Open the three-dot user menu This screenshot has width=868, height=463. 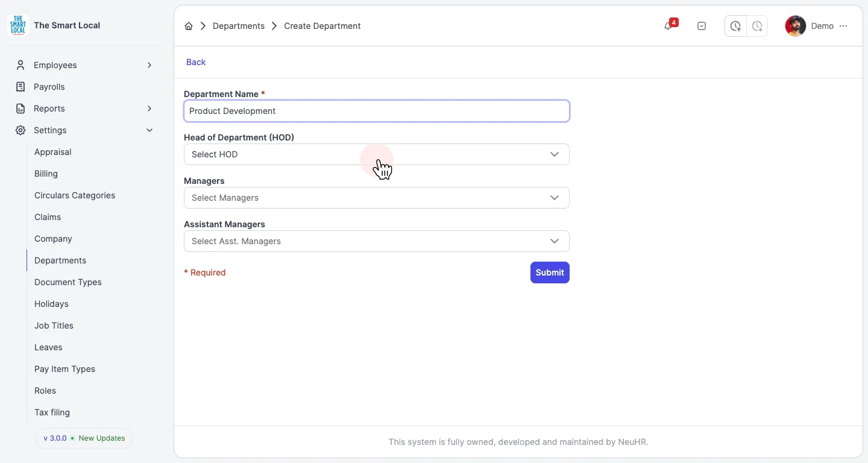843,26
